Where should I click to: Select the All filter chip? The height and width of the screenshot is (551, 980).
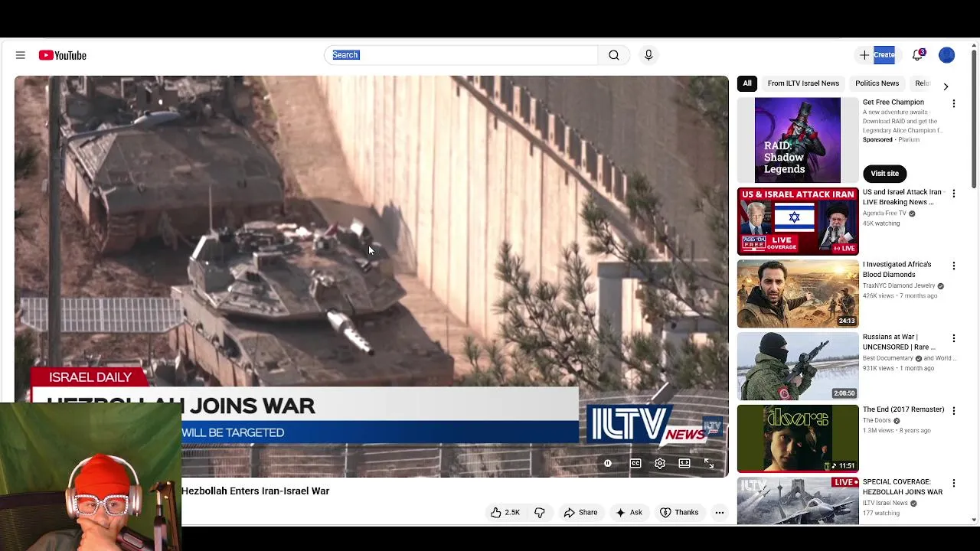(x=747, y=83)
